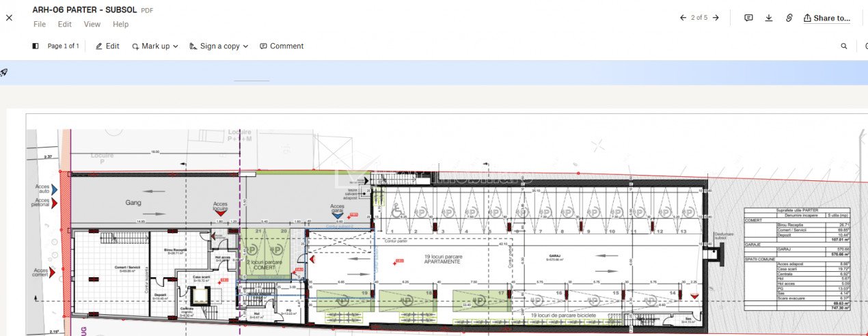Search within the document
The height and width of the screenshot is (336, 868).
(844, 46)
